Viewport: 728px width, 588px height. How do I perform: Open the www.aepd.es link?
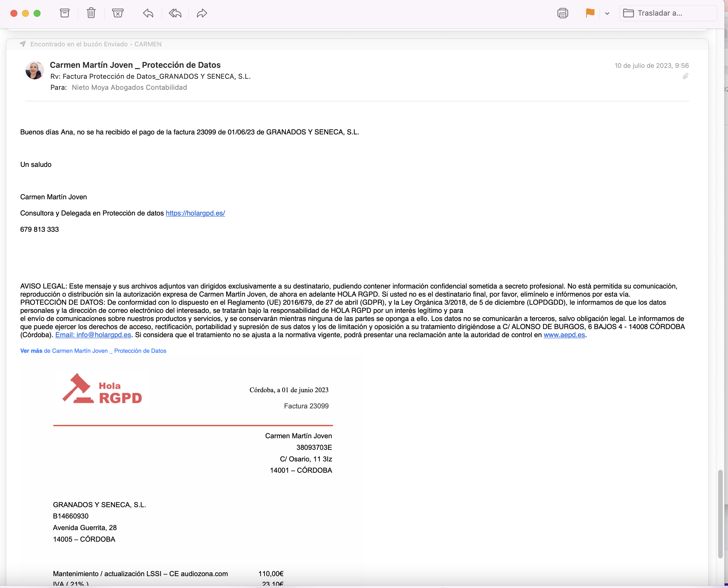(x=564, y=335)
